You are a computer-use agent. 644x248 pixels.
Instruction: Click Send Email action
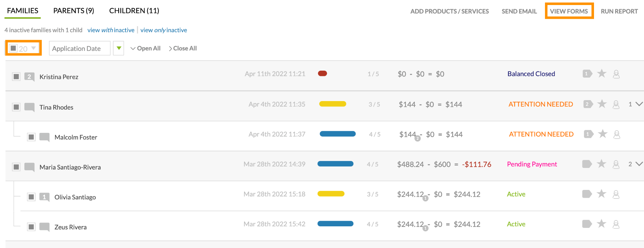[x=519, y=11]
